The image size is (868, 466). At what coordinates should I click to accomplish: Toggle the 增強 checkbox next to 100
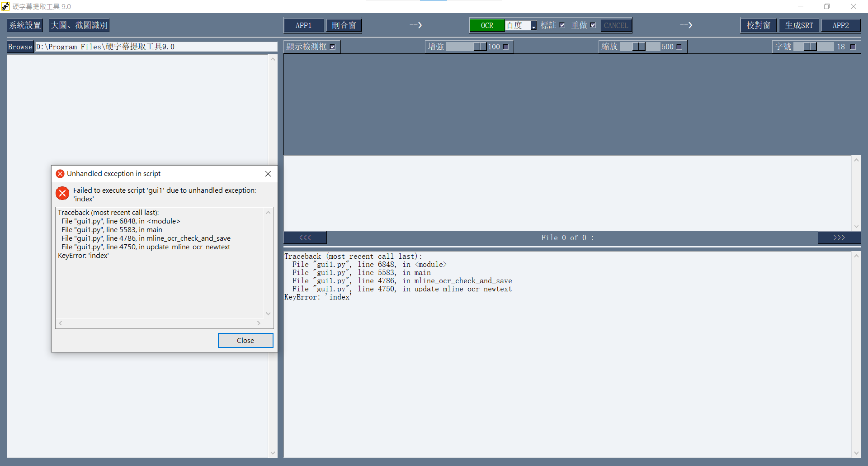click(506, 47)
